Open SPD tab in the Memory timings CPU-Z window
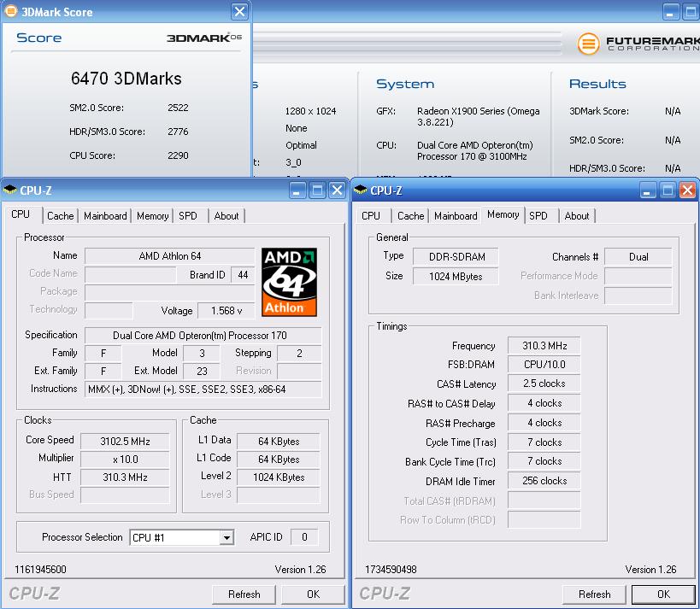Viewport: 700px width, 609px height. pyautogui.click(x=538, y=216)
